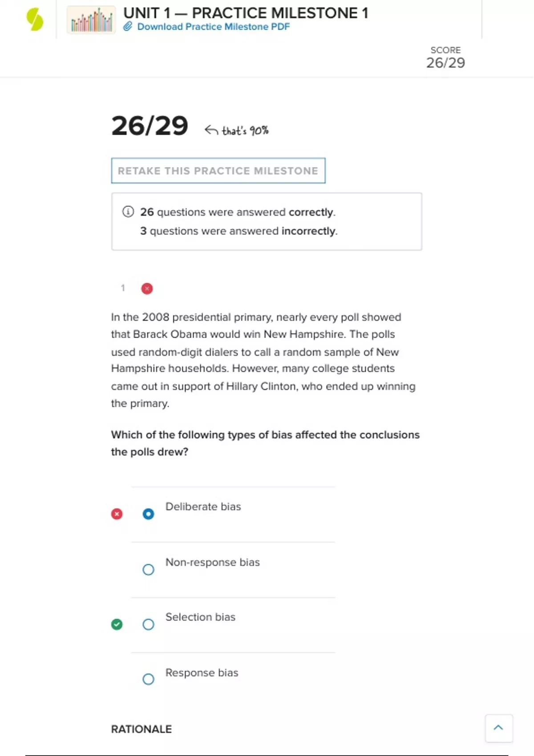The image size is (534, 756).
Task: Select the Non-response bias option
Action: 148,570
